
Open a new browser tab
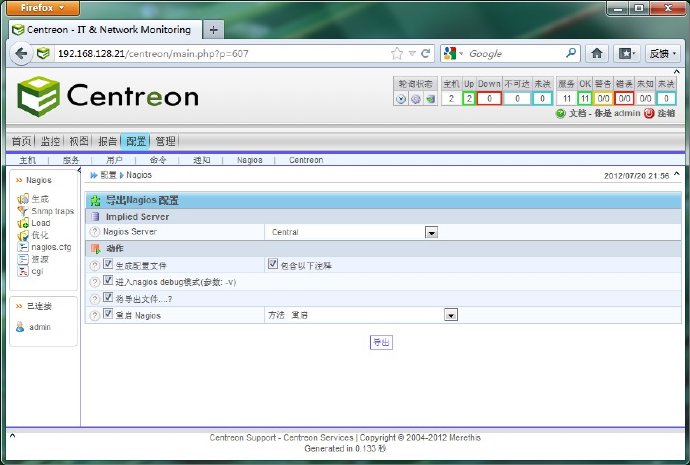(213, 30)
